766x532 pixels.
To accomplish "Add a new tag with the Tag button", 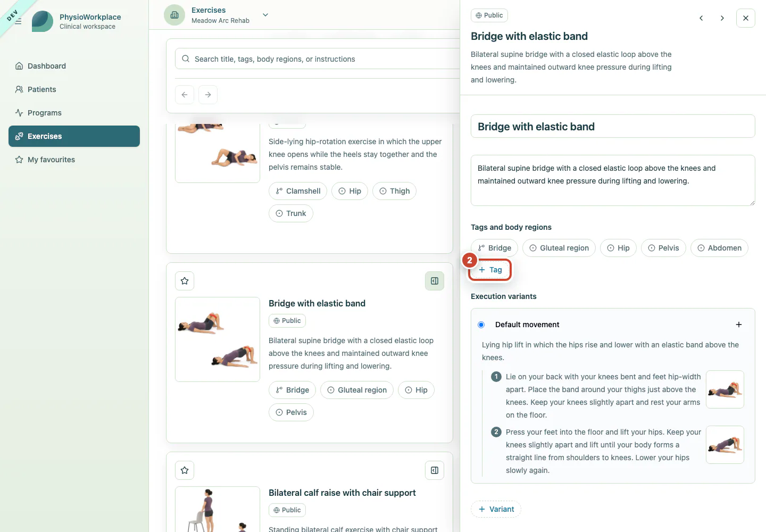I will 490,270.
